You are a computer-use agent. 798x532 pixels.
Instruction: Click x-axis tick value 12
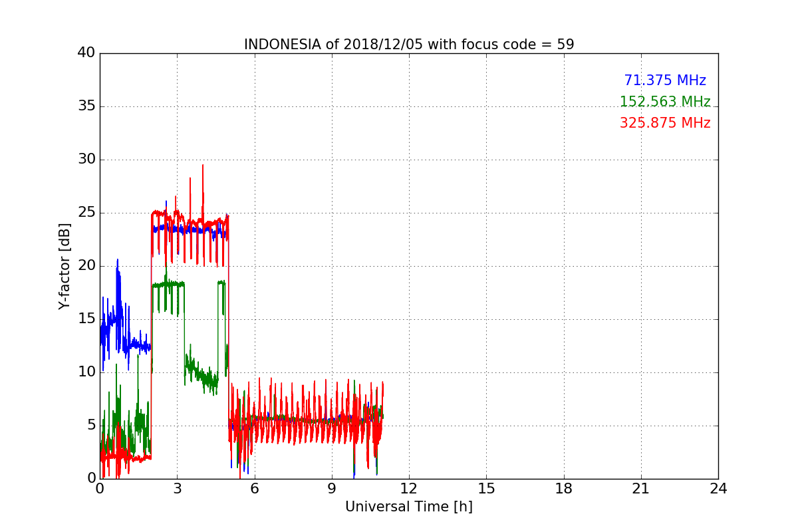[x=409, y=489]
